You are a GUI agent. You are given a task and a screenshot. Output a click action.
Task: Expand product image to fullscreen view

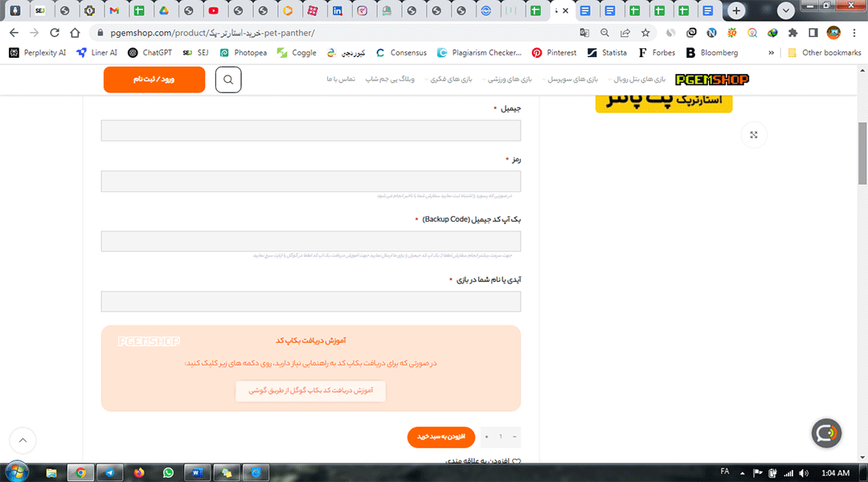753,134
